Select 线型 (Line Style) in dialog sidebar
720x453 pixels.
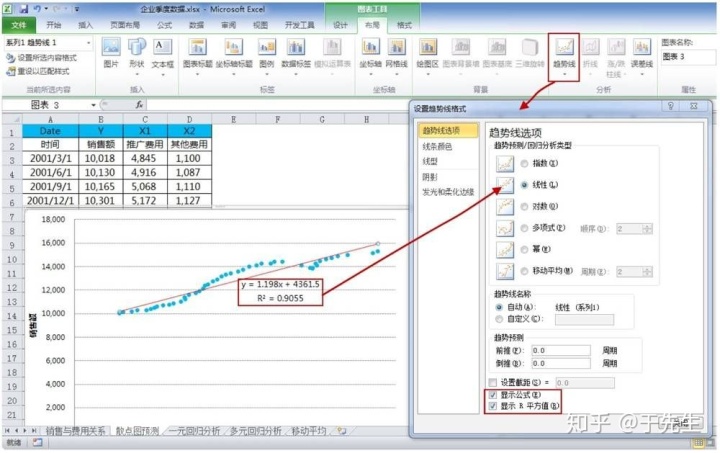pyautogui.click(x=430, y=162)
